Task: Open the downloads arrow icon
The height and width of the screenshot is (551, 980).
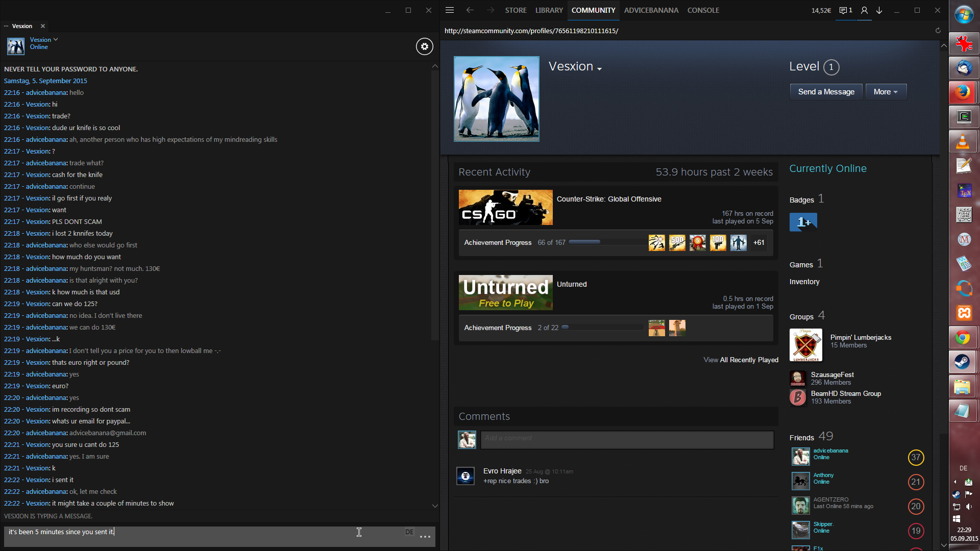Action: click(879, 10)
